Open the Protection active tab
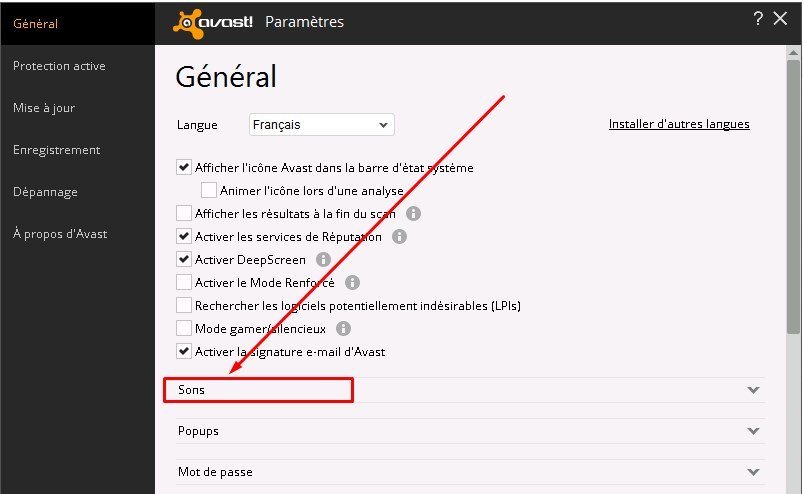Image resolution: width=803 pixels, height=494 pixels. coord(59,66)
